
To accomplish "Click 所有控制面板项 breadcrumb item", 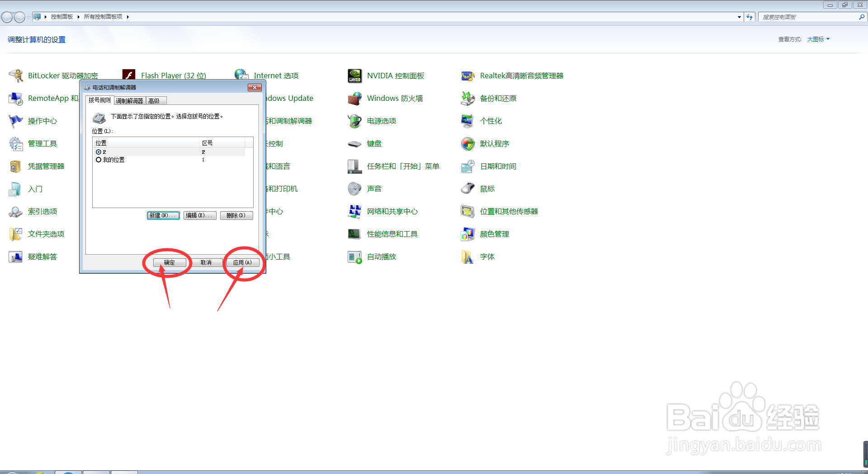I will pos(103,17).
